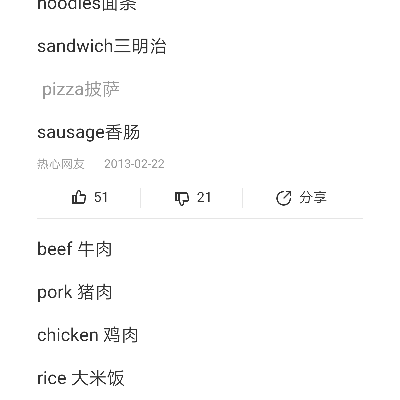Select the noodles面条 text line
The image size is (400, 400).
click(x=87, y=5)
